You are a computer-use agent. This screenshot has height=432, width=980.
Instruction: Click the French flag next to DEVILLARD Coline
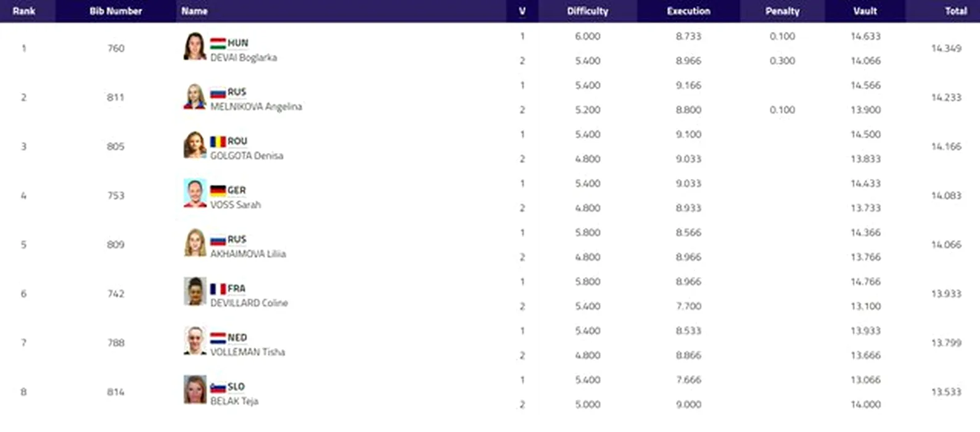pyautogui.click(x=218, y=289)
